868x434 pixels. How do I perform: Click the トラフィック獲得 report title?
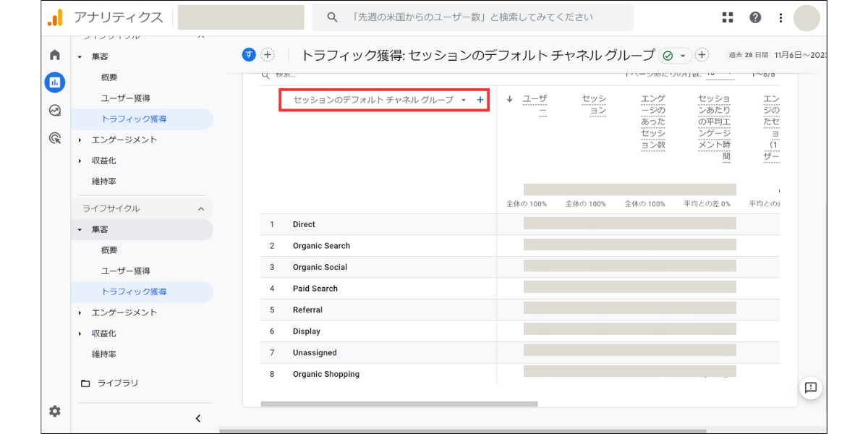(478, 55)
